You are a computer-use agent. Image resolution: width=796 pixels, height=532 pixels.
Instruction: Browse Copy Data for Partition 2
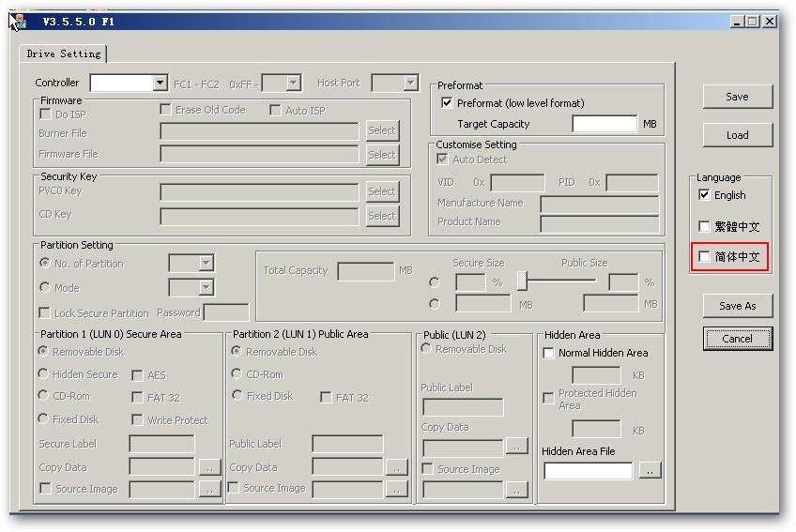click(396, 467)
